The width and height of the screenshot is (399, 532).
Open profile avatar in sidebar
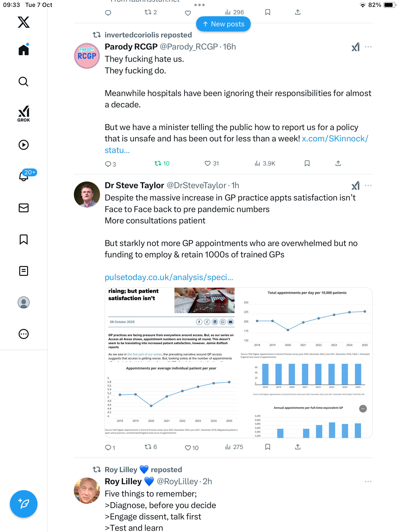pos(24,302)
